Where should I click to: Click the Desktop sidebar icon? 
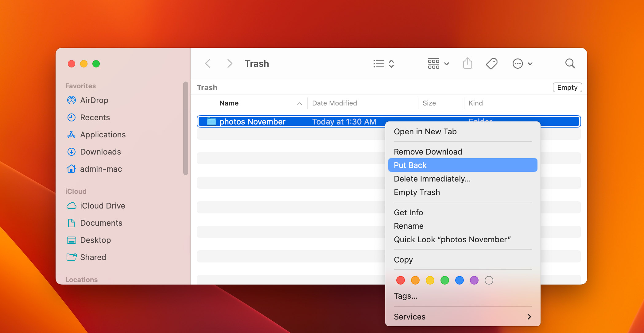click(x=71, y=240)
